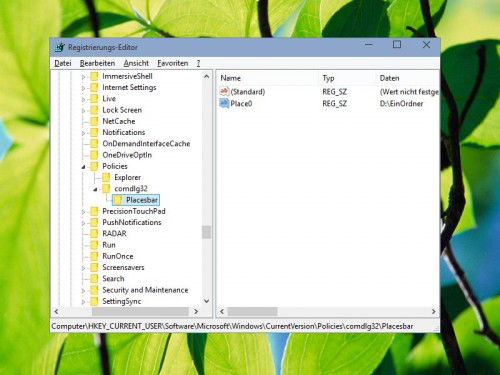Viewport: 500px width, 375px height.
Task: Click the REG_SZ type of Place0
Action: click(x=334, y=104)
